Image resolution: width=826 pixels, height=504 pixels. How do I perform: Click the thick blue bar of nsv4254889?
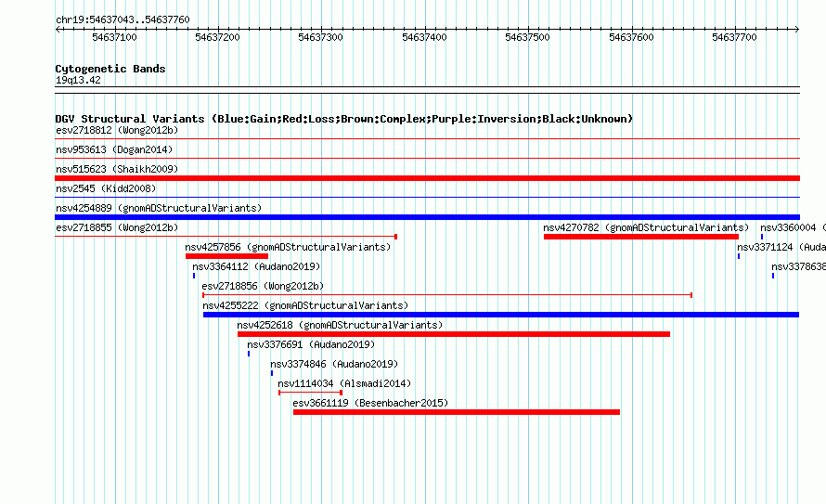(427, 217)
